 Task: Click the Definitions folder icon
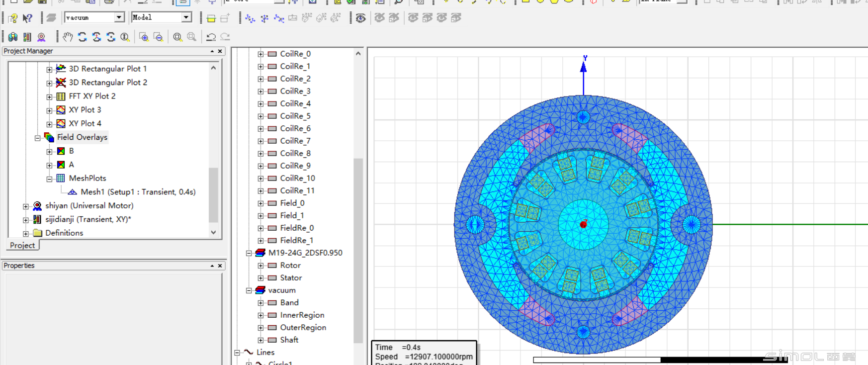37,233
